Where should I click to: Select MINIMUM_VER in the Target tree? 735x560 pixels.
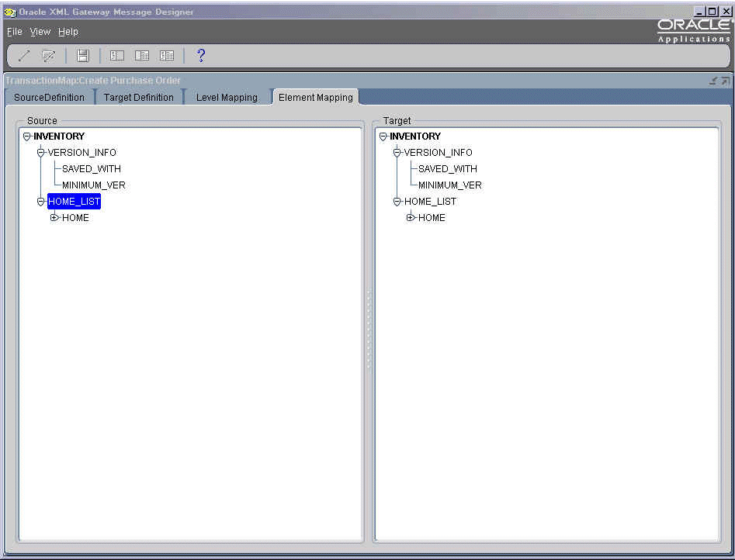(x=450, y=185)
